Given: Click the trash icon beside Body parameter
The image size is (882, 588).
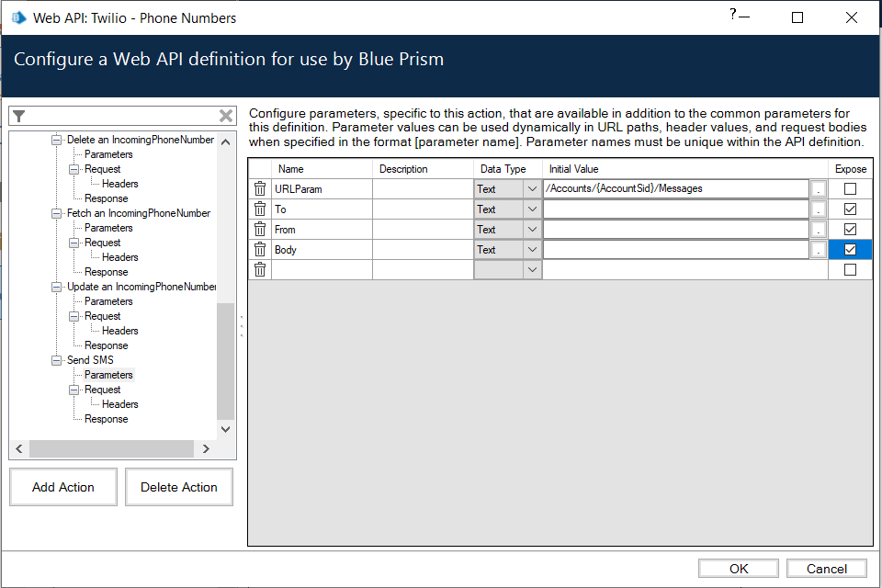Looking at the screenshot, I should (260, 250).
